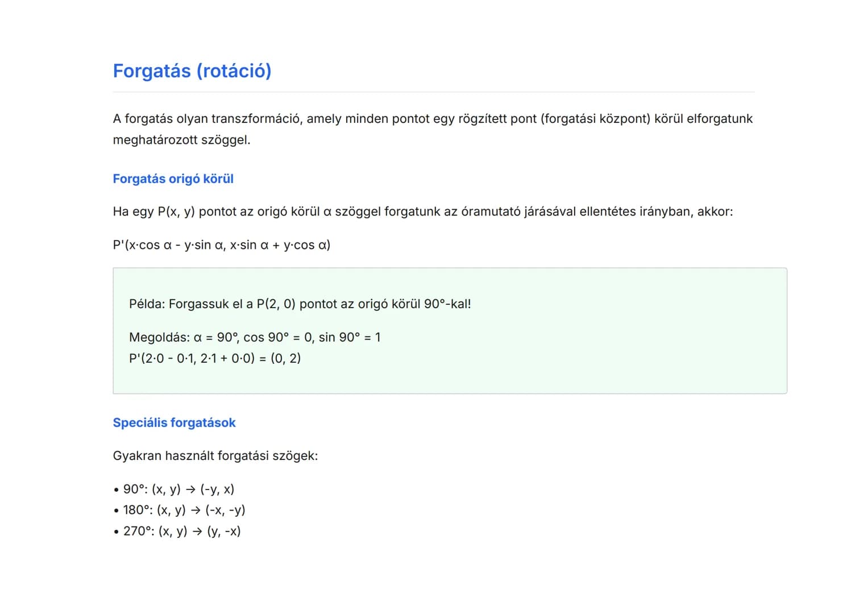Click the word "óramutató" in the paragraph
This screenshot has height=614, width=868.
coord(489,212)
